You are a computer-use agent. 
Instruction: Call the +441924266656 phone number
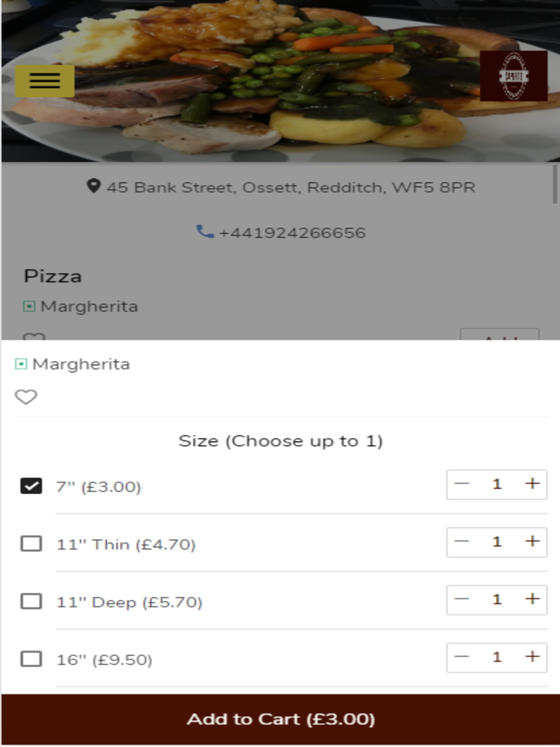coord(292,232)
